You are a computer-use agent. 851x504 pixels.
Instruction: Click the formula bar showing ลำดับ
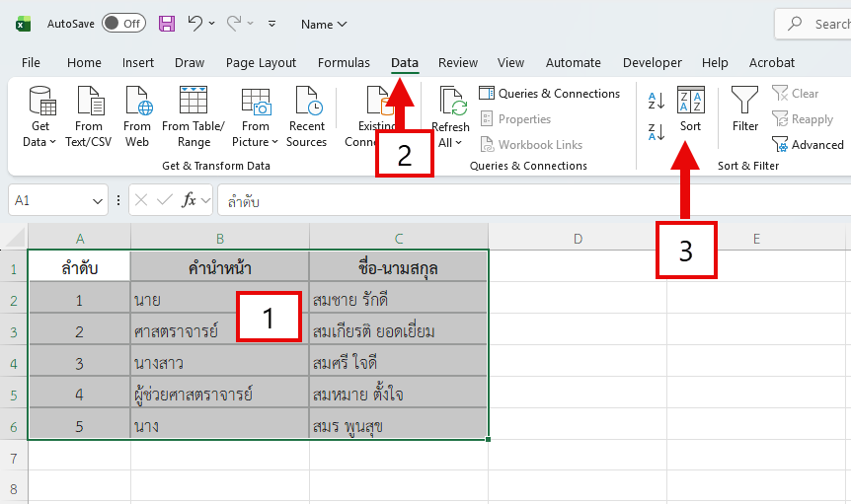[x=534, y=201]
